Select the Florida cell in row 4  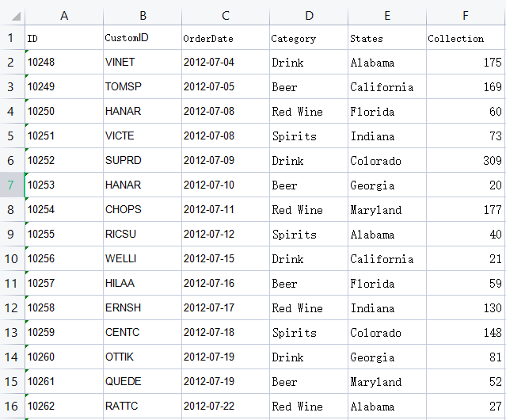click(x=387, y=111)
